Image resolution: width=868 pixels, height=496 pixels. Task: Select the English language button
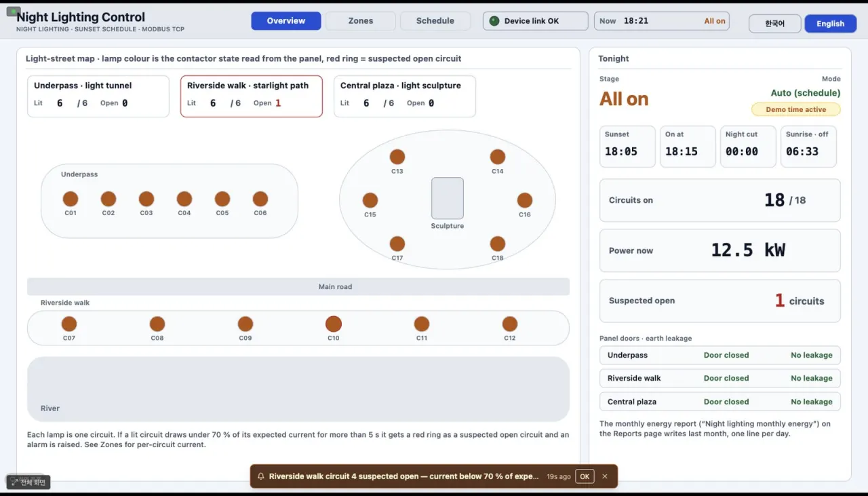[831, 24]
